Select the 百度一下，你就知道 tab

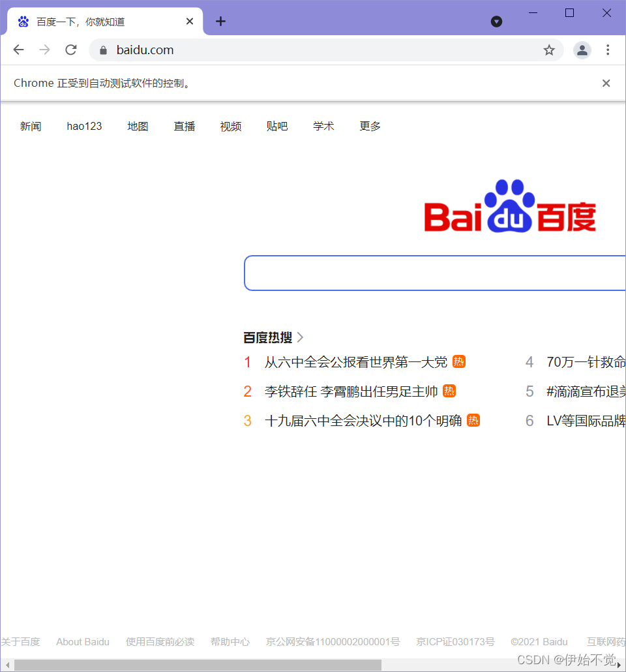click(105, 22)
